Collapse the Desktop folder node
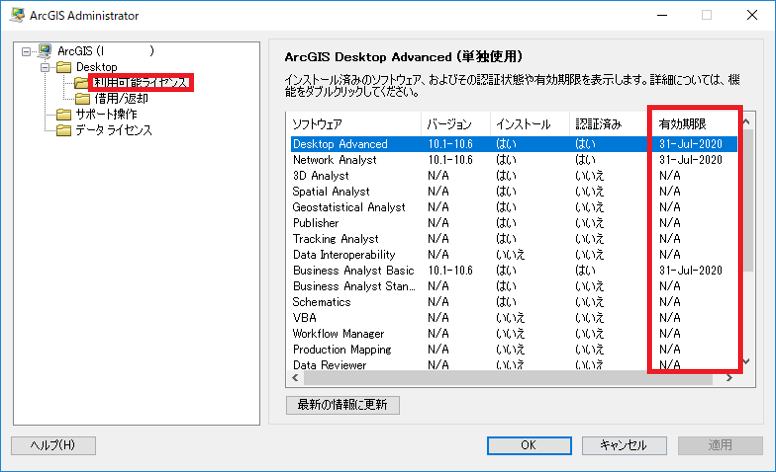This screenshot has height=472, width=776. (45, 67)
